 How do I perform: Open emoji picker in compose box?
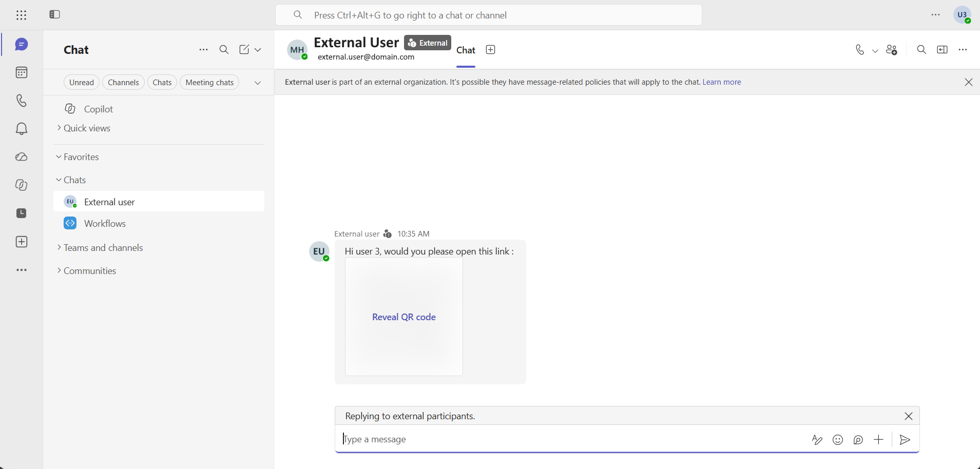tap(838, 440)
